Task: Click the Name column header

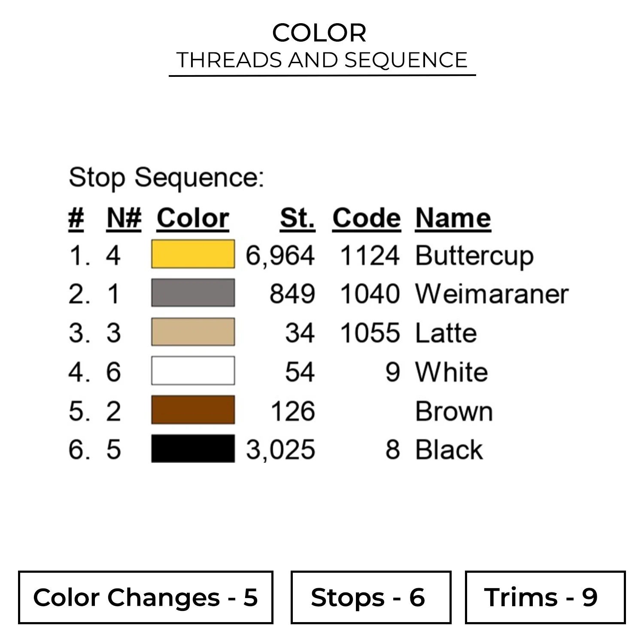Action: 453,218
